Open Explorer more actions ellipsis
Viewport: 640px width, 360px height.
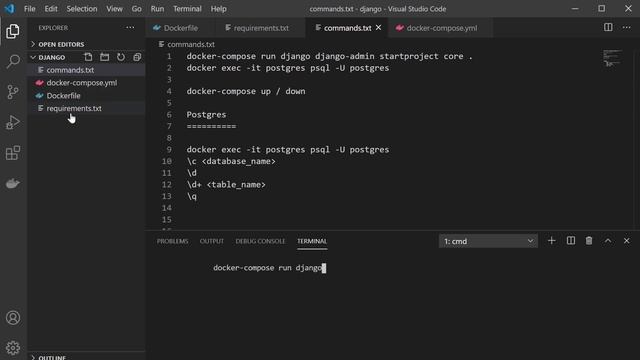[130, 28]
